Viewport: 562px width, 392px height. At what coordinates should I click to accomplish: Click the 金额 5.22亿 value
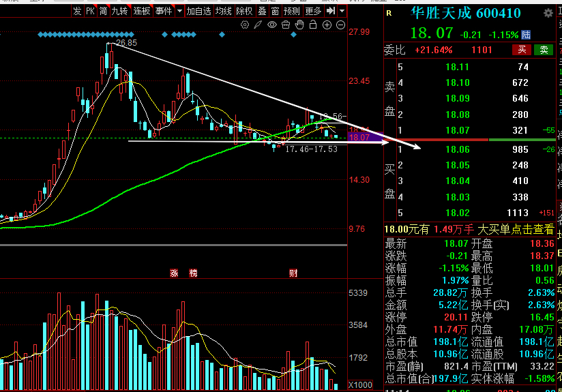tap(453, 305)
